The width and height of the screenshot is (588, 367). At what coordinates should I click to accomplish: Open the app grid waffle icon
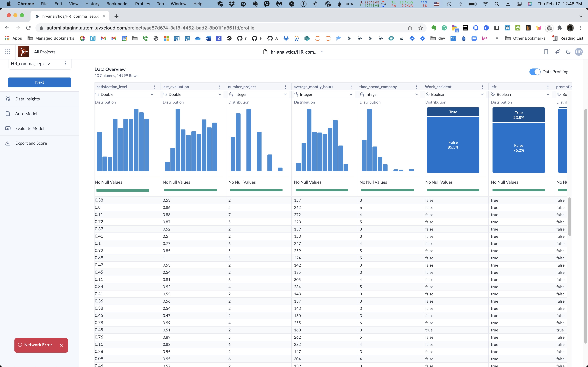click(8, 52)
